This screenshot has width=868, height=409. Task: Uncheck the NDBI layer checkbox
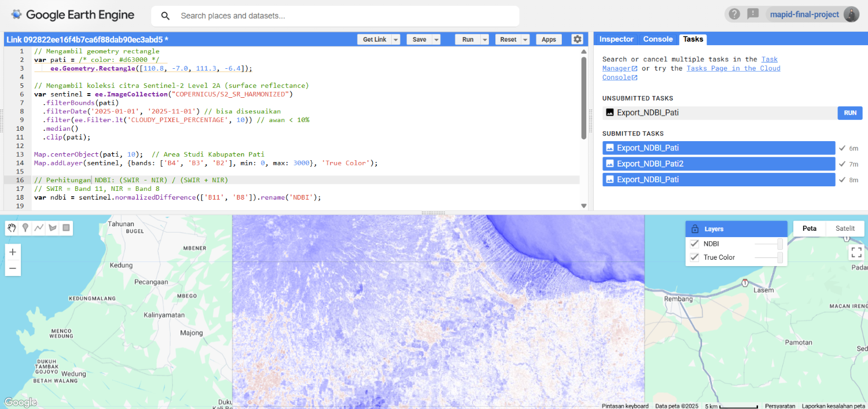[695, 244]
